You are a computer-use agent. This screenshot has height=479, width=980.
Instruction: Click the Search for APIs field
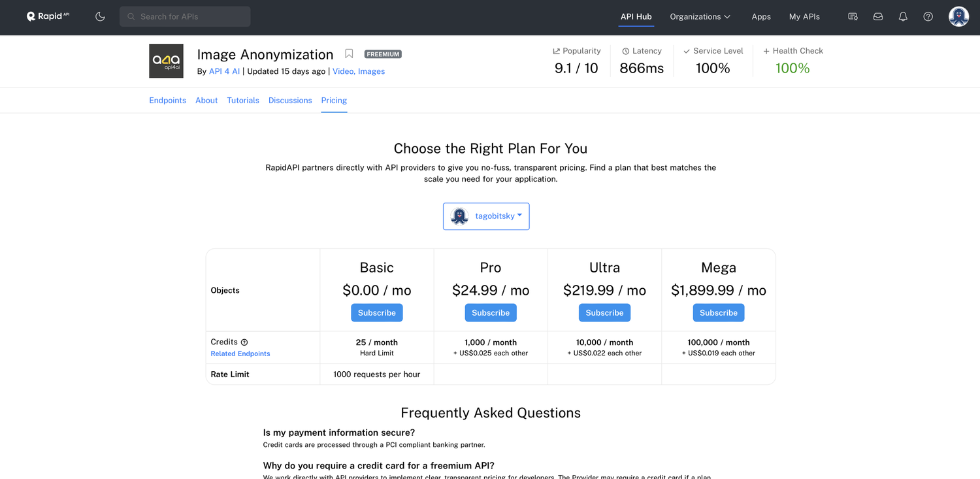[x=185, y=16]
